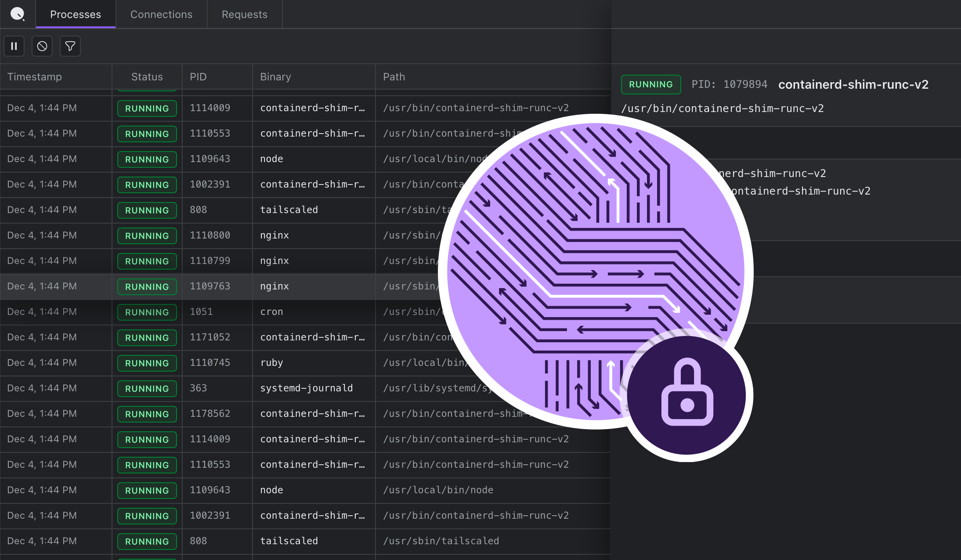961x560 pixels.
Task: Sort the table by the PID column
Action: pyautogui.click(x=199, y=76)
